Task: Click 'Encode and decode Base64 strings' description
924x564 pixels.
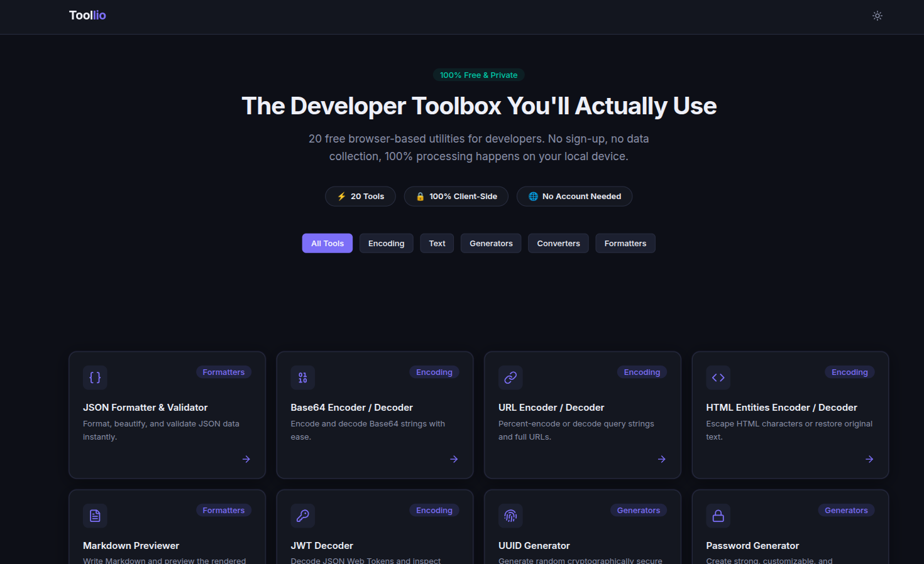Action: tap(368, 430)
